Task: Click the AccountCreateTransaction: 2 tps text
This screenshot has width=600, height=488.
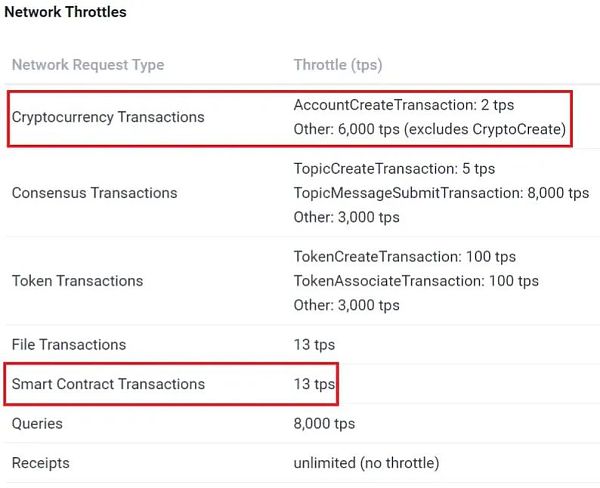Action: pyautogui.click(x=404, y=105)
